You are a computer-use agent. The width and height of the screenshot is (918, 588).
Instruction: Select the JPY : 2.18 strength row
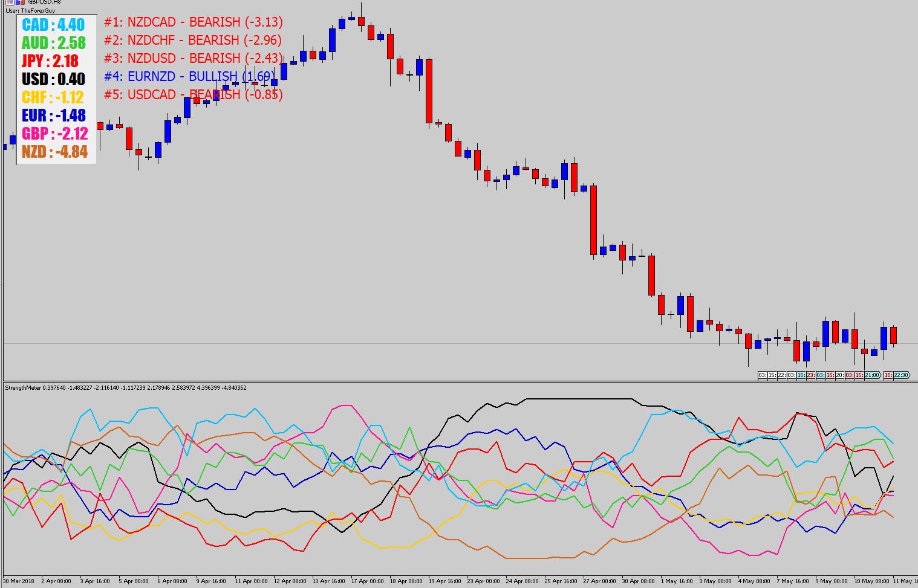point(50,61)
